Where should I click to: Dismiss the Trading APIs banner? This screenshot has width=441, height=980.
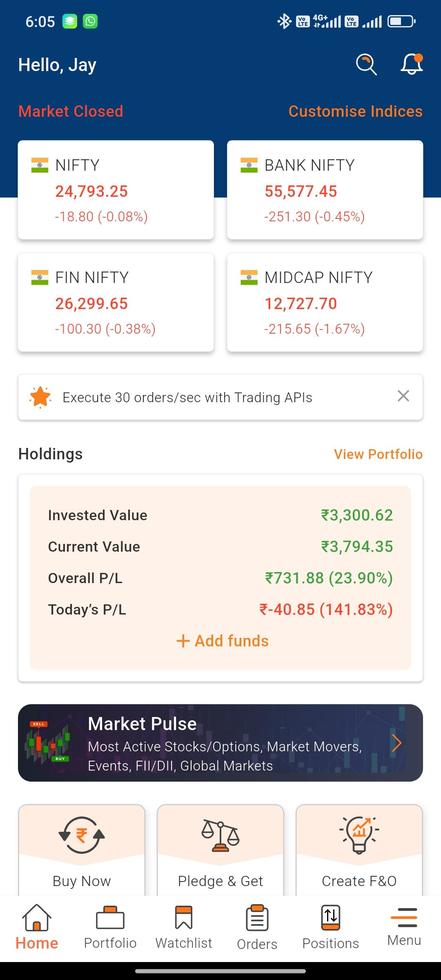coord(403,396)
